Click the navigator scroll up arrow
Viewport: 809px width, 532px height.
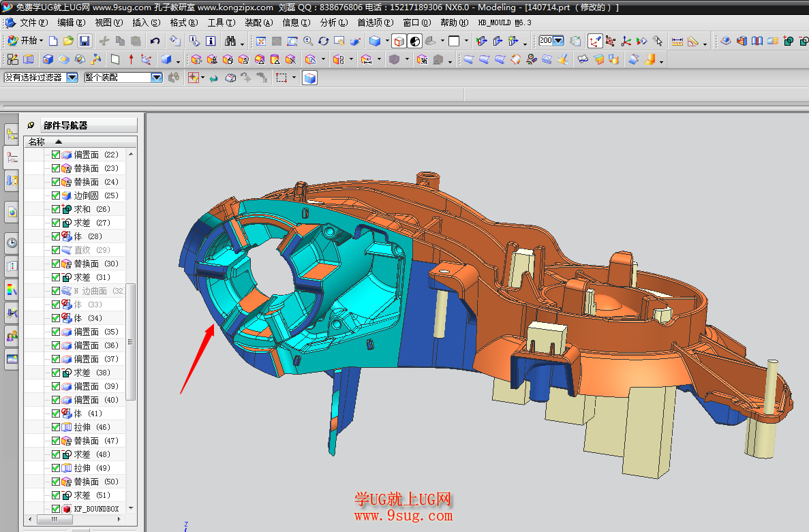point(131,154)
